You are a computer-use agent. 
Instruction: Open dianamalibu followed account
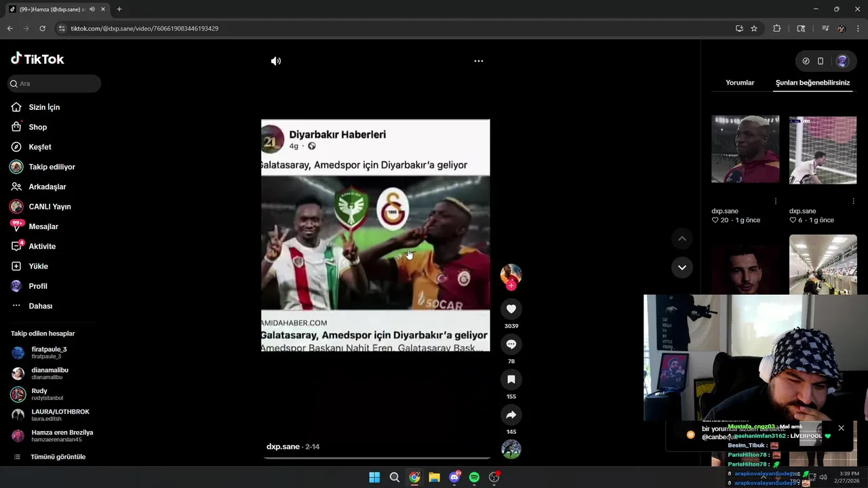point(50,373)
